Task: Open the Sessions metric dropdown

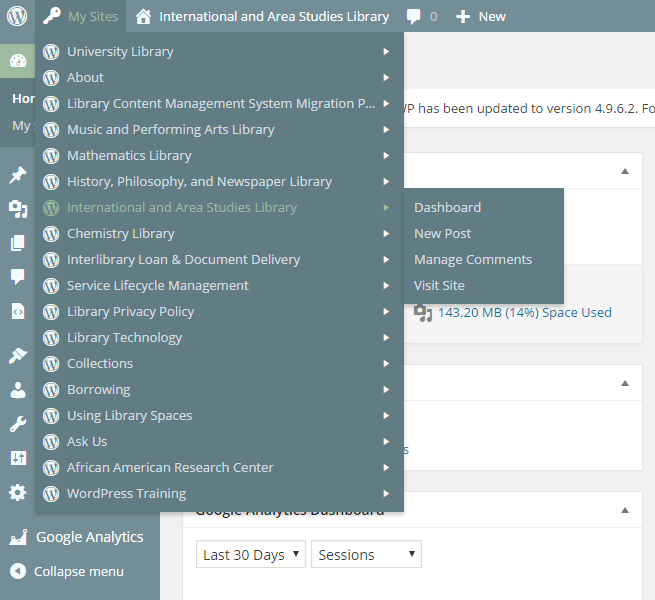Action: [x=366, y=554]
